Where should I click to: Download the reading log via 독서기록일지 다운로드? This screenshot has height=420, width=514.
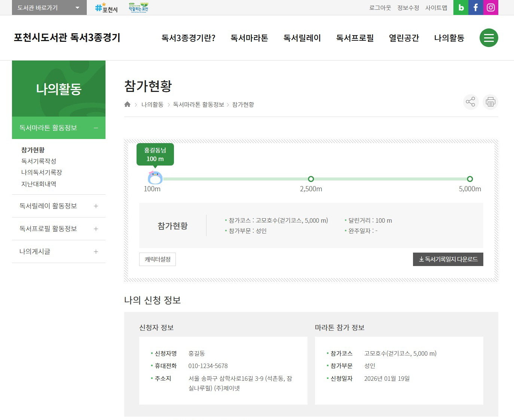pyautogui.click(x=448, y=259)
